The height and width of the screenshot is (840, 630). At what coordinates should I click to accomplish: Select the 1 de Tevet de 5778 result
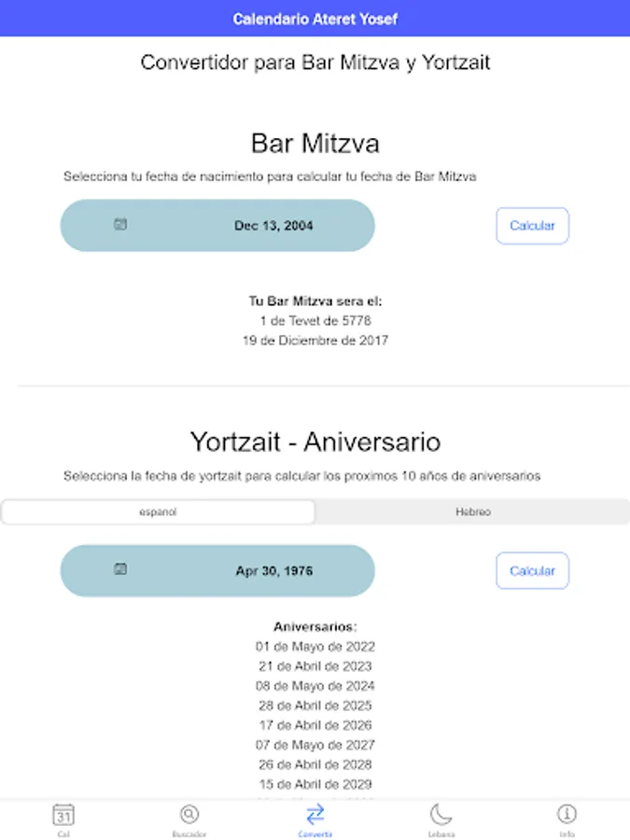point(315,320)
